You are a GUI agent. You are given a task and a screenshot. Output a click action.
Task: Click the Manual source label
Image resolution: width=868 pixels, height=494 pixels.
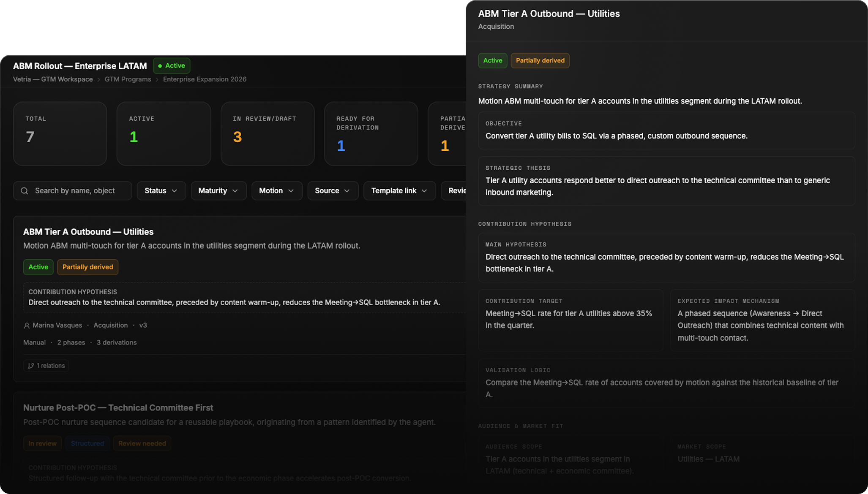coord(34,342)
